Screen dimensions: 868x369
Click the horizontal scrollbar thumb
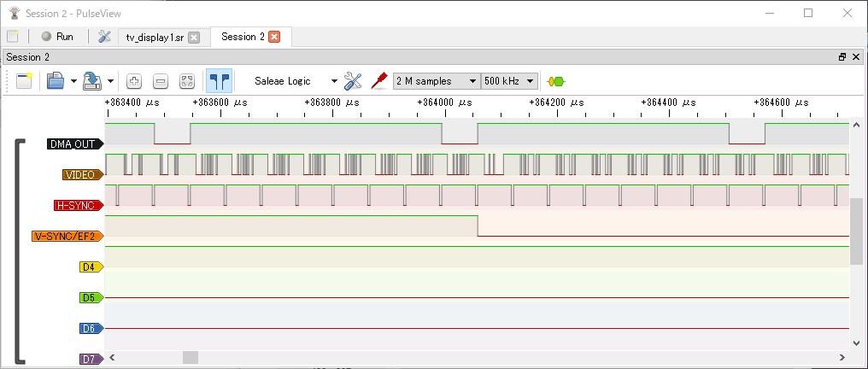pos(191,357)
